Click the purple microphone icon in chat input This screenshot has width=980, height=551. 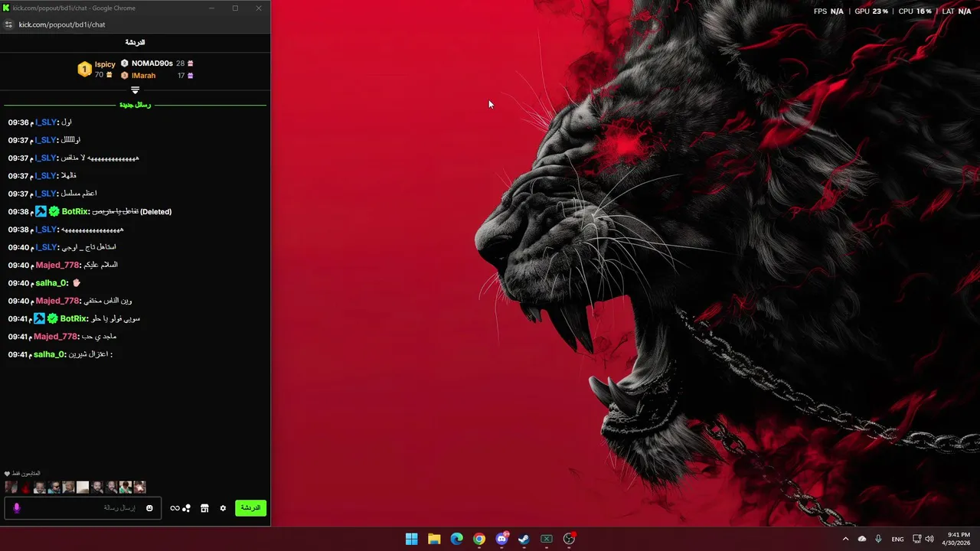coord(17,508)
